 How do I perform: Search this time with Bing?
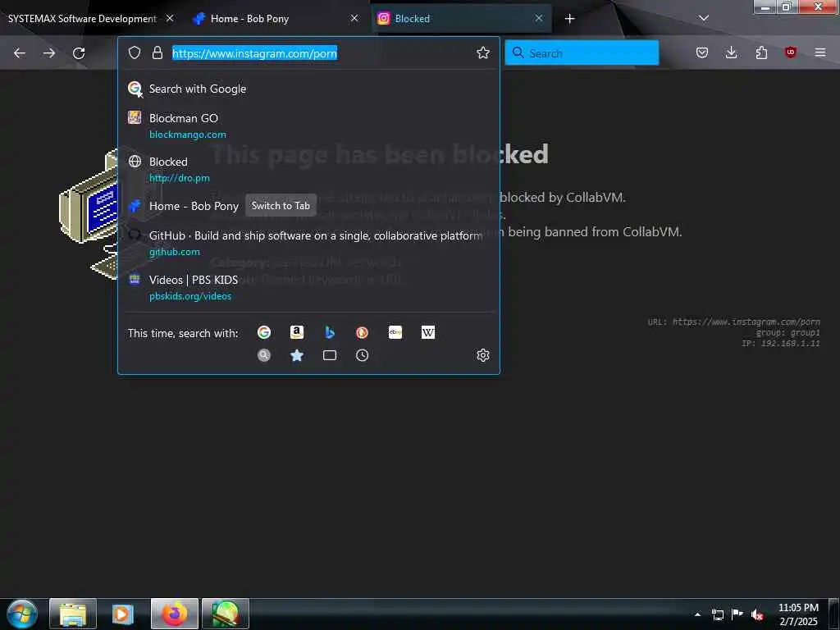[x=330, y=332]
